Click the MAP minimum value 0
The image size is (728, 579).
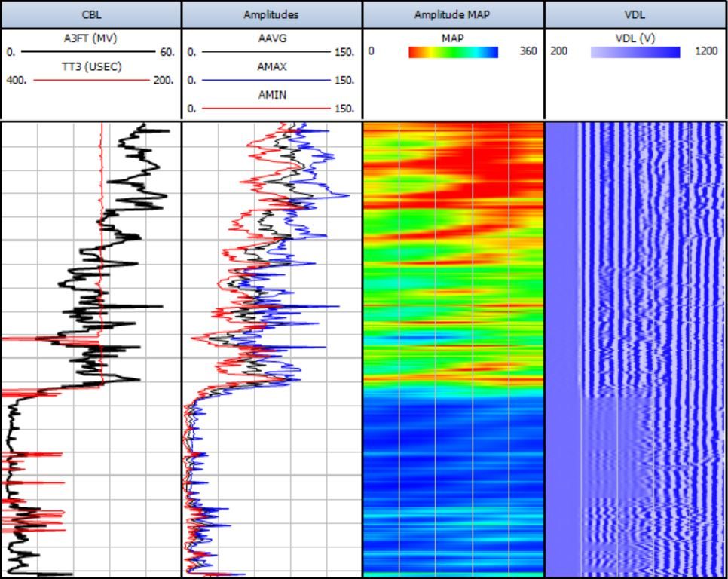tap(371, 51)
